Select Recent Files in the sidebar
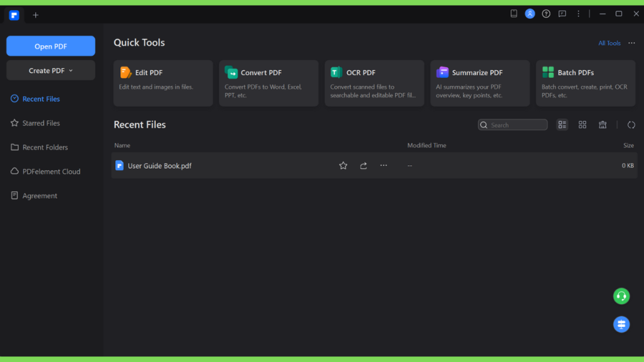 click(35, 99)
